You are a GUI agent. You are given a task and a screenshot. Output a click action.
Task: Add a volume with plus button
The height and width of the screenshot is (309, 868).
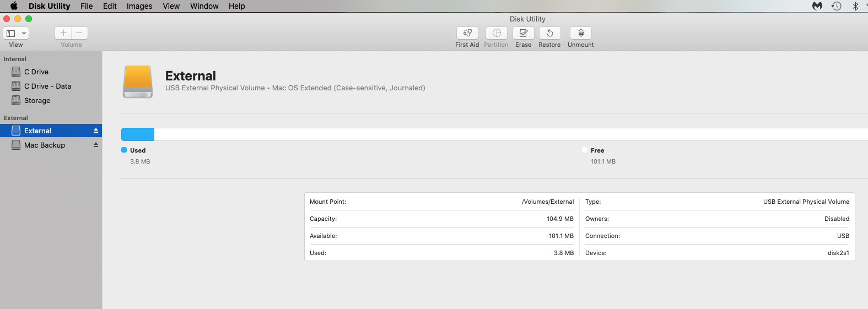pyautogui.click(x=63, y=33)
